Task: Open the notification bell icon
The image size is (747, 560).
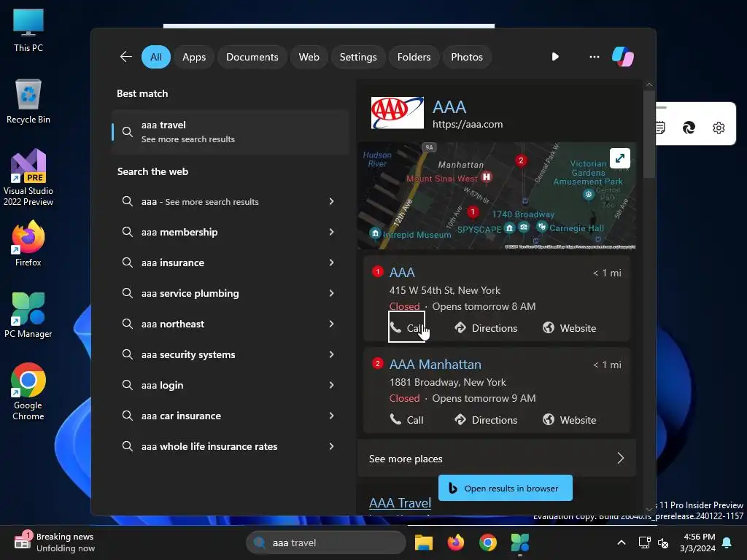Action: tap(727, 542)
